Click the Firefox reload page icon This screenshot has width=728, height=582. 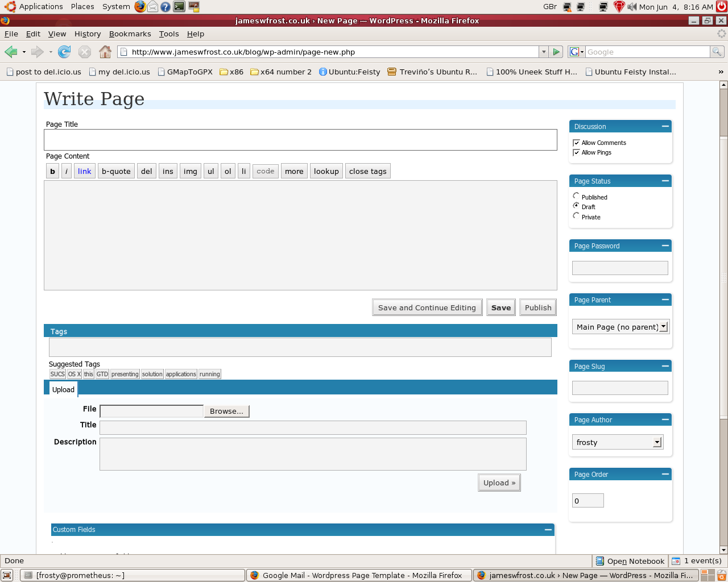pyautogui.click(x=64, y=52)
